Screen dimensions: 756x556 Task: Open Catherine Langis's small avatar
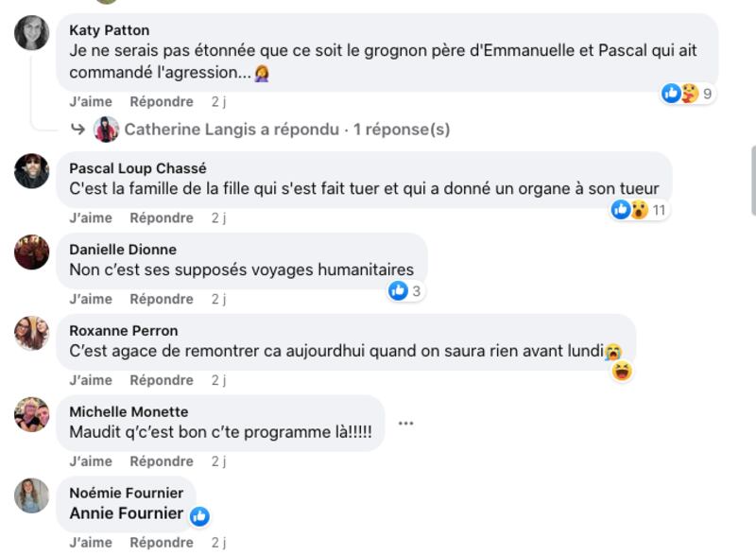106,130
